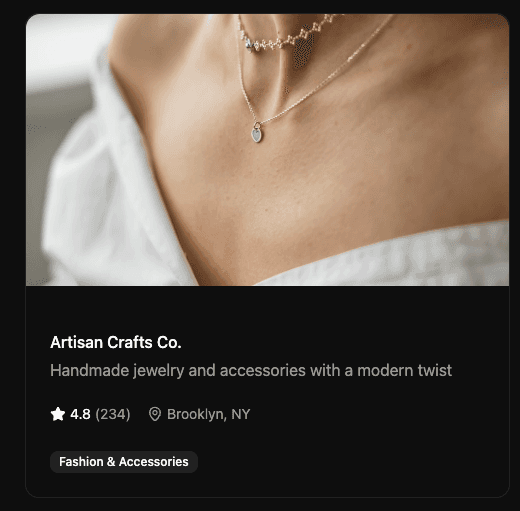Click the Handmade jewelry description text
The height and width of the screenshot is (511, 520).
(x=251, y=370)
